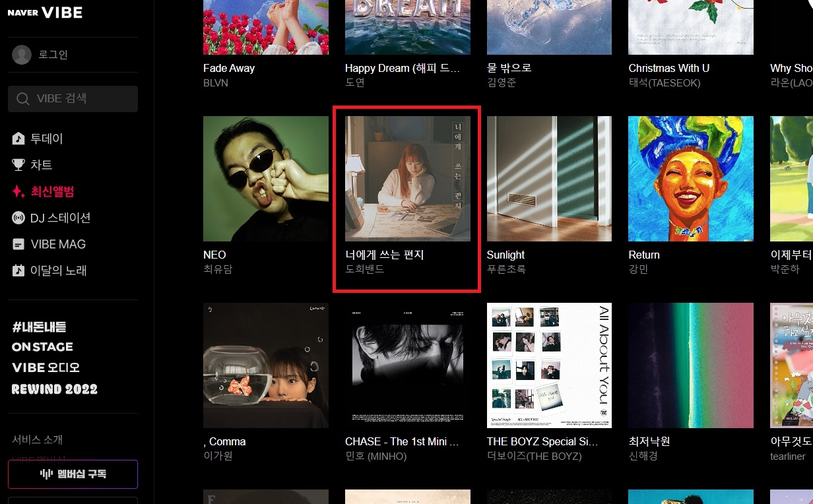Click the artist name 이가원
Screen dimensions: 813x504
[x=218, y=457]
